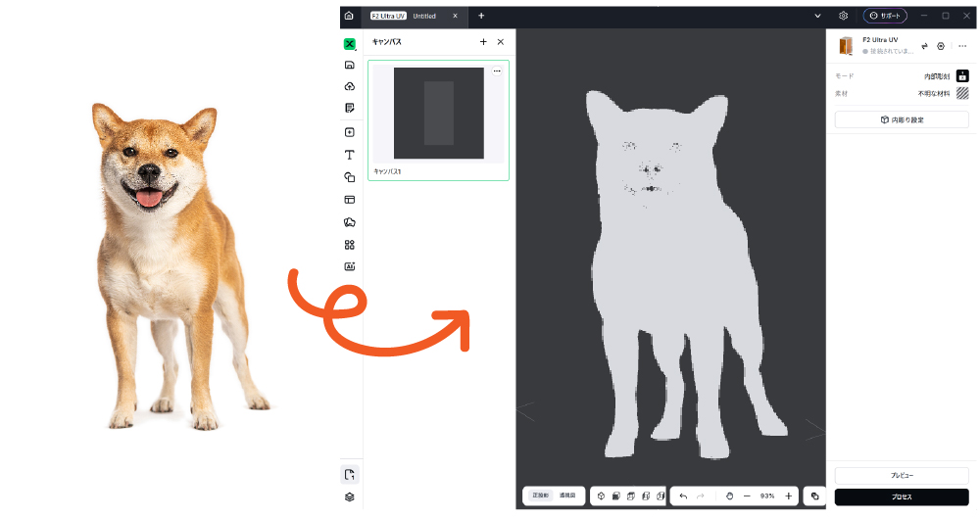Click the プレビュー preview button
This screenshot has height=519, width=980.
pyautogui.click(x=902, y=476)
